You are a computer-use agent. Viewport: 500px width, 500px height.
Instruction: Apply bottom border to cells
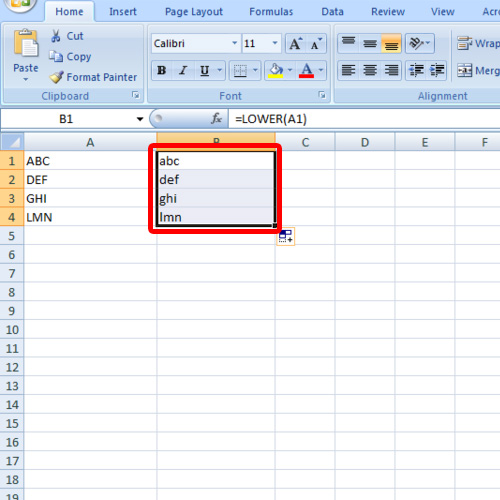[240, 70]
